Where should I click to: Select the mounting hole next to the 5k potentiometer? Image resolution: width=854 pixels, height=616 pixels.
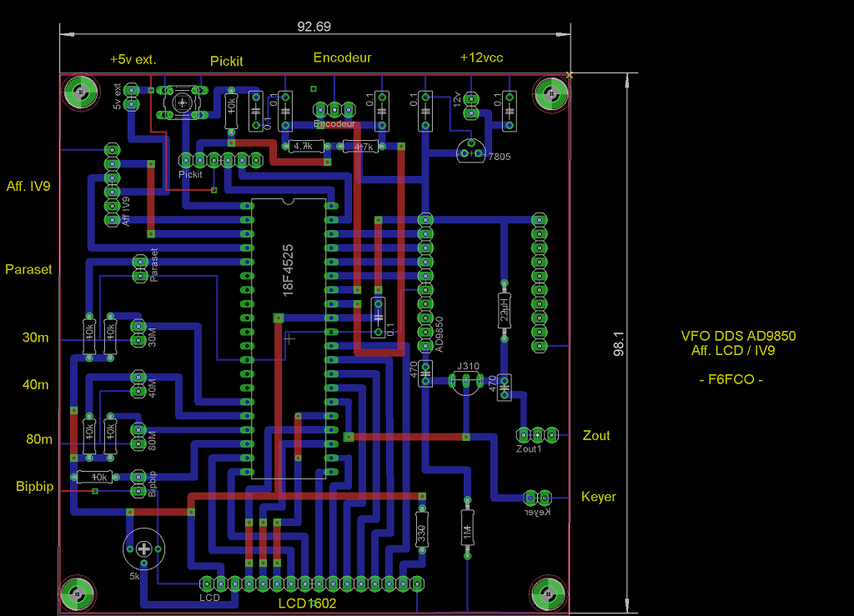point(78,593)
